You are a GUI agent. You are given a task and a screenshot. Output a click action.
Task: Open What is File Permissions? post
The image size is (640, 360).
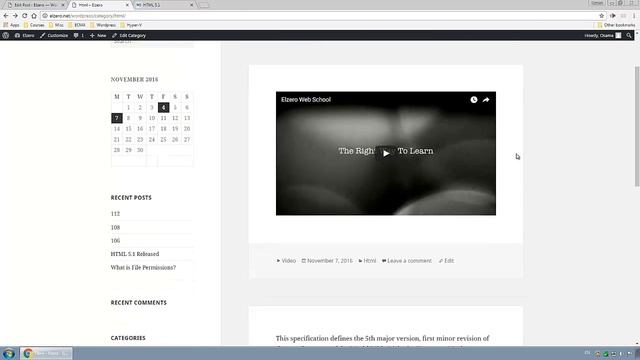[143, 267]
